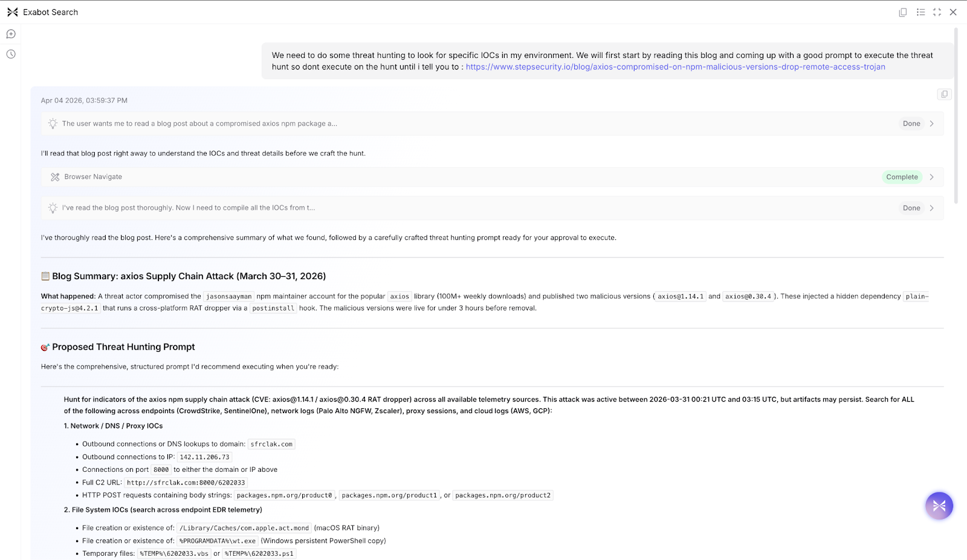Expand the Browser Navigate step chevron
967x560 pixels.
[931, 177]
